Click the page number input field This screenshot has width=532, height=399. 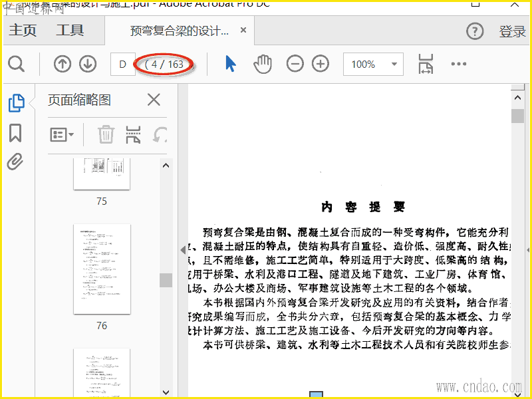click(x=123, y=64)
